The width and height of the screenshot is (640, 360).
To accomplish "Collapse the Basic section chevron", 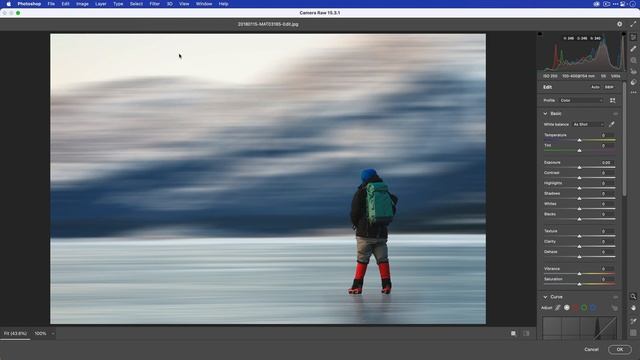I will [545, 113].
